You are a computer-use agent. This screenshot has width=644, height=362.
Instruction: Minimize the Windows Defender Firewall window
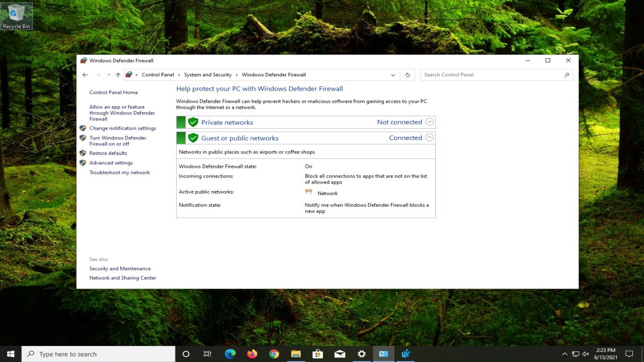click(528, 60)
